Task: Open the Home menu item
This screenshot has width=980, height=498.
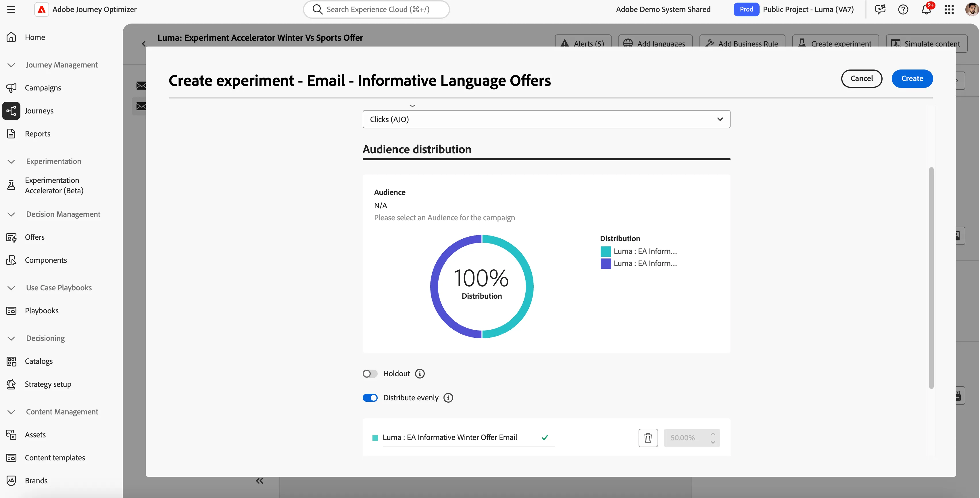Action: pyautogui.click(x=35, y=37)
